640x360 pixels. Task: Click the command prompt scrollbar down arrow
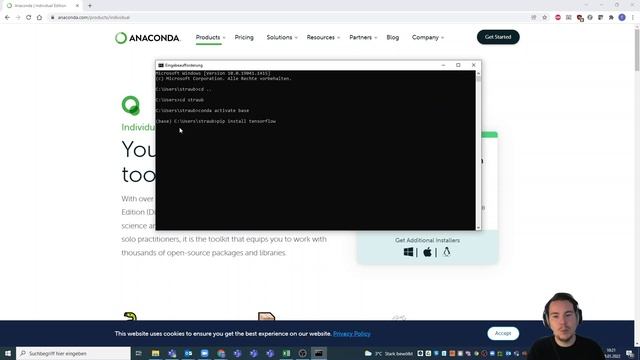[x=478, y=228]
